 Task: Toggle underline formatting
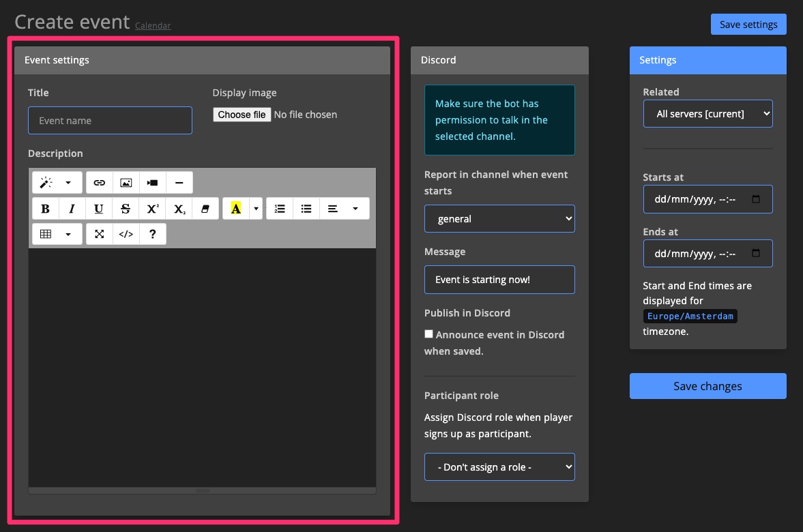point(98,208)
